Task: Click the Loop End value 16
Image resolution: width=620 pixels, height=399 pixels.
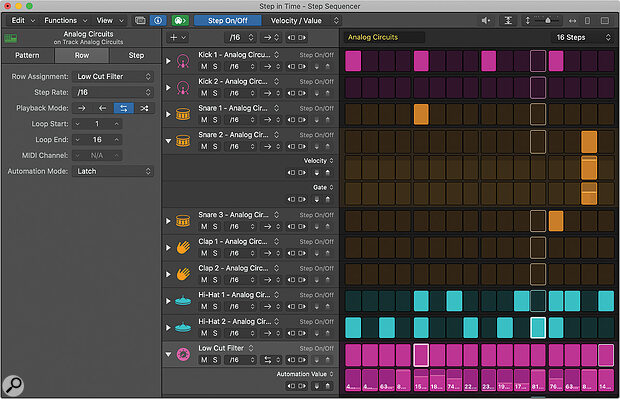Action: click(x=97, y=140)
